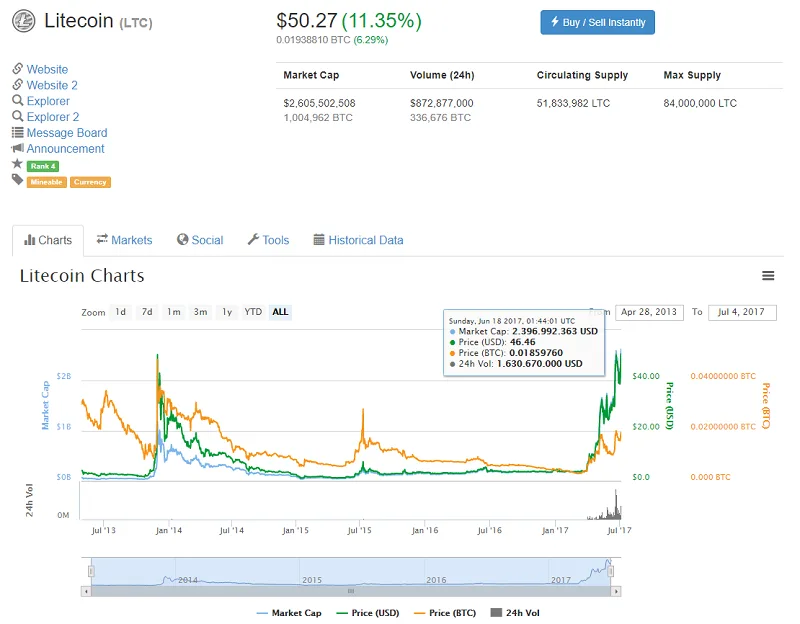Set chart zoom to 1y
800x624 pixels.
tap(227, 312)
